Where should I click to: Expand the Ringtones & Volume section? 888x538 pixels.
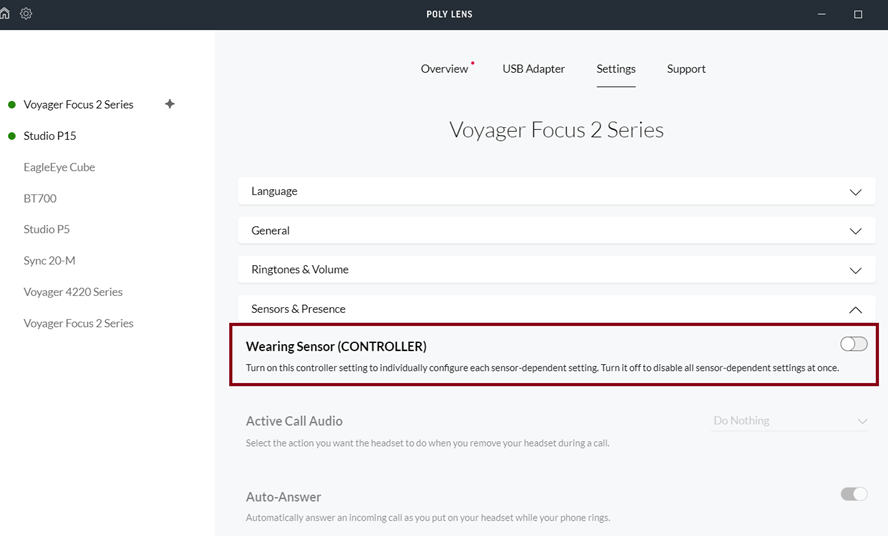click(556, 270)
